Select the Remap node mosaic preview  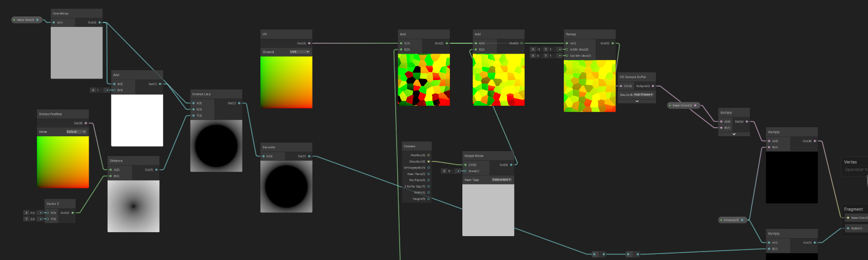[x=590, y=86]
